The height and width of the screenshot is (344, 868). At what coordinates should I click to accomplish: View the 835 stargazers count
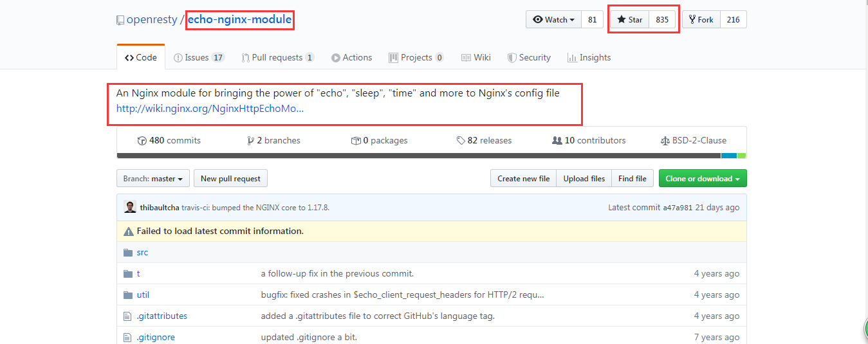coord(662,20)
